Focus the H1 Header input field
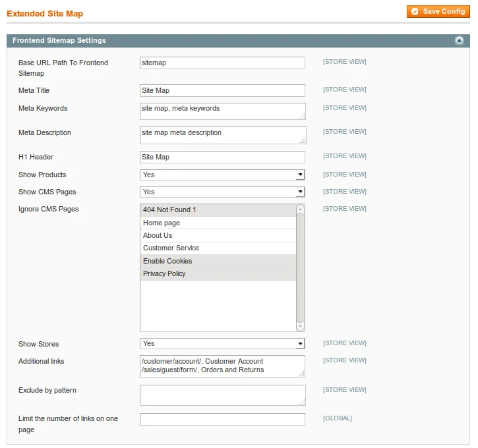The height and width of the screenshot is (448, 478). (x=222, y=157)
